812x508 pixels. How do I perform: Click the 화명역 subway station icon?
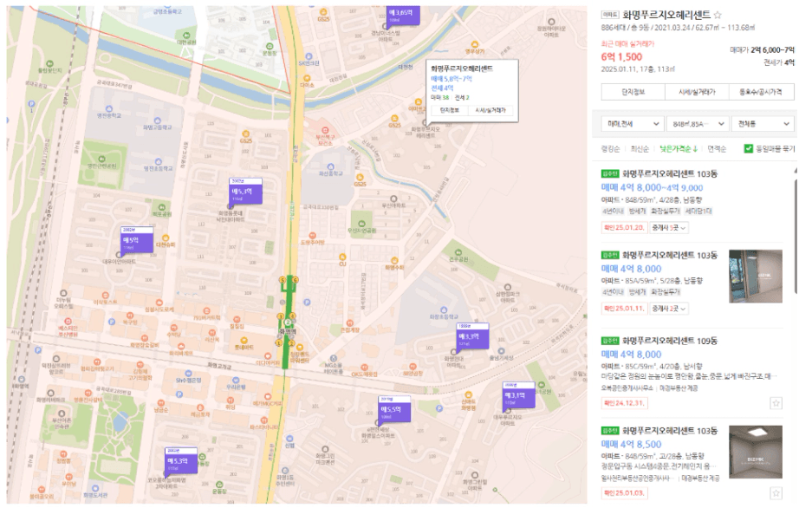point(288,322)
